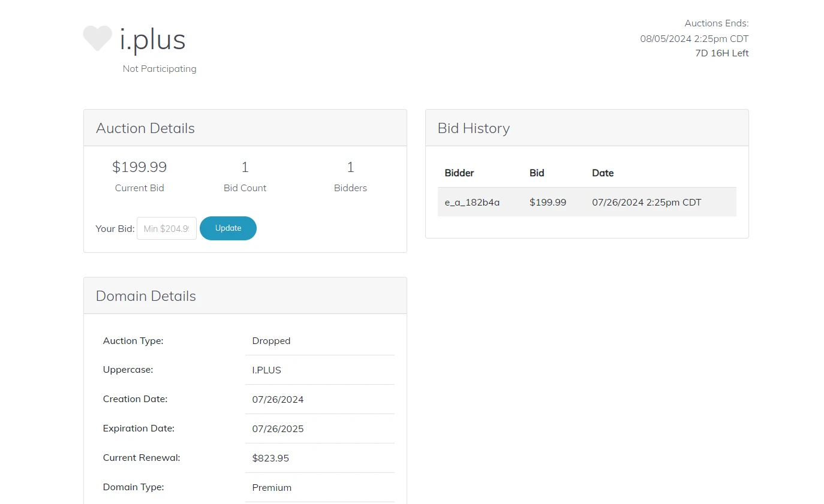The height and width of the screenshot is (504, 824).
Task: Click the Bid History panel heading
Action: point(474,128)
